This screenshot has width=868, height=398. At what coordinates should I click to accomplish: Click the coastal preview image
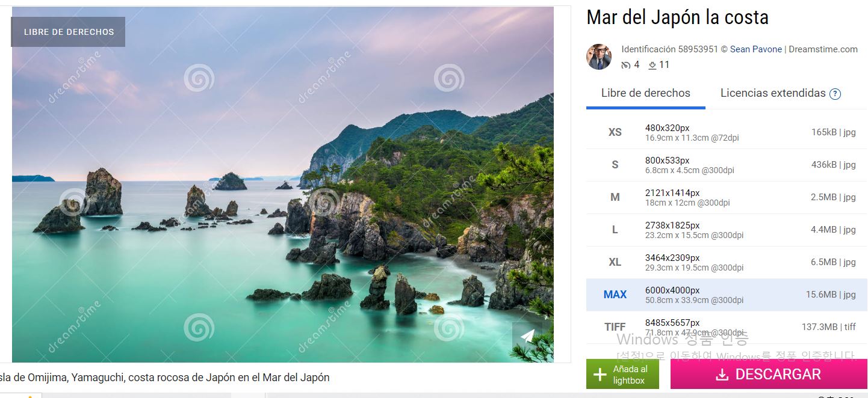(x=283, y=185)
